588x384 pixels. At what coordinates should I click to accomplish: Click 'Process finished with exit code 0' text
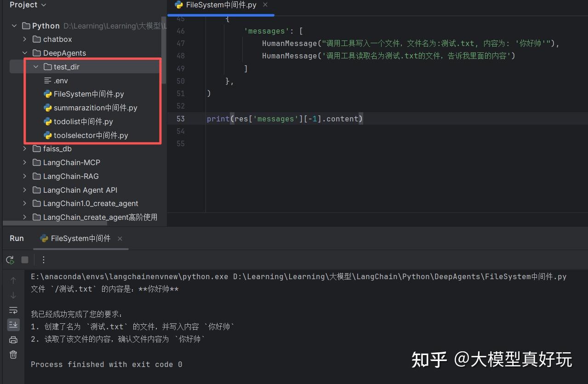(x=107, y=365)
